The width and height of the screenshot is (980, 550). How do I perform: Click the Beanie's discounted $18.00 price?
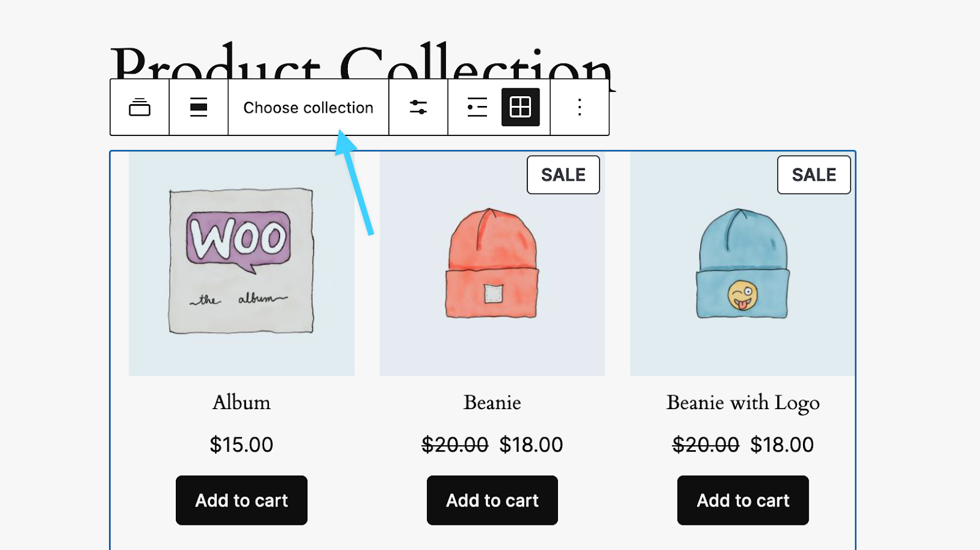[530, 445]
